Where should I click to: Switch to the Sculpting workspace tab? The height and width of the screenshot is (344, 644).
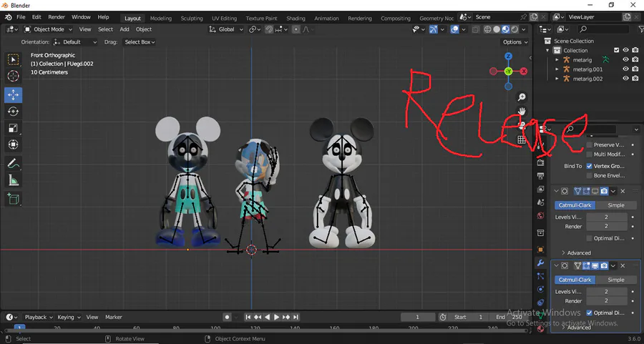pyautogui.click(x=192, y=18)
